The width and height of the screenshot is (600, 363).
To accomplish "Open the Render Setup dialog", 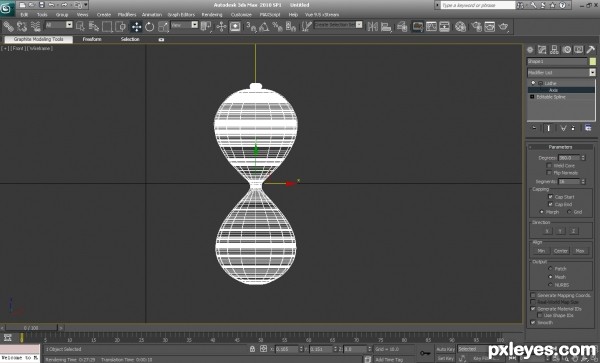I will tap(476, 26).
